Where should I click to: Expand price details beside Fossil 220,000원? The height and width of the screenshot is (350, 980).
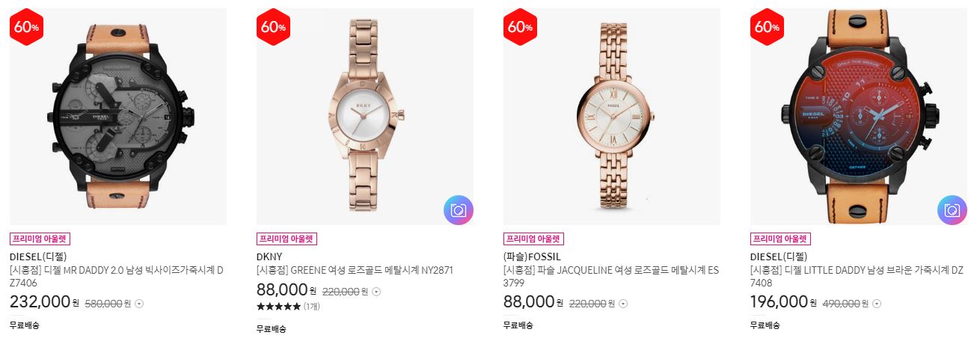point(623,304)
